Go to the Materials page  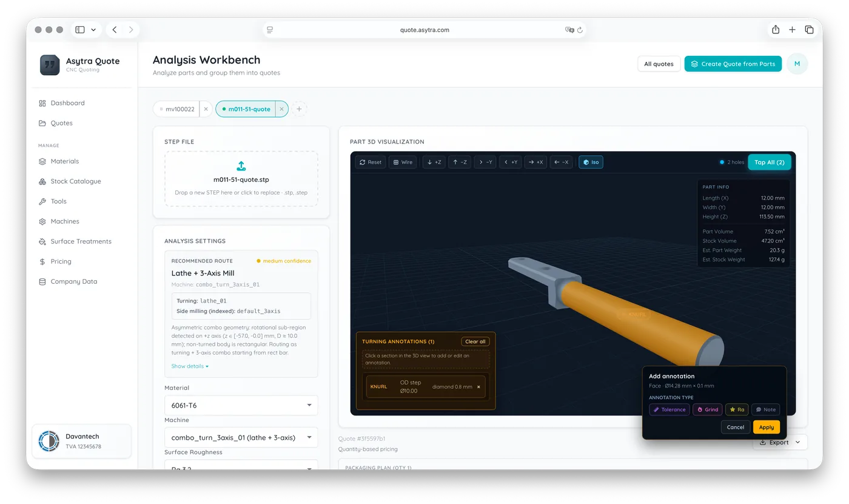pos(64,161)
